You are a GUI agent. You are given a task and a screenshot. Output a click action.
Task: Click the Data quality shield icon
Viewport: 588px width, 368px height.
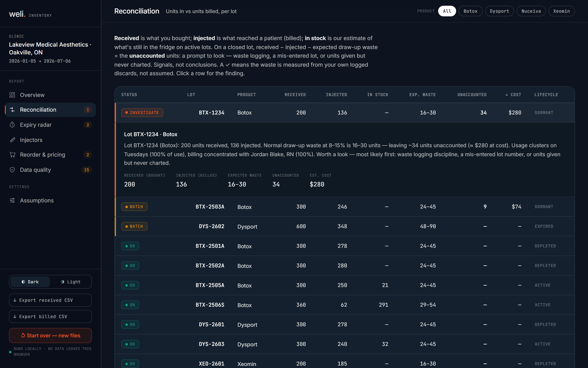click(x=12, y=170)
